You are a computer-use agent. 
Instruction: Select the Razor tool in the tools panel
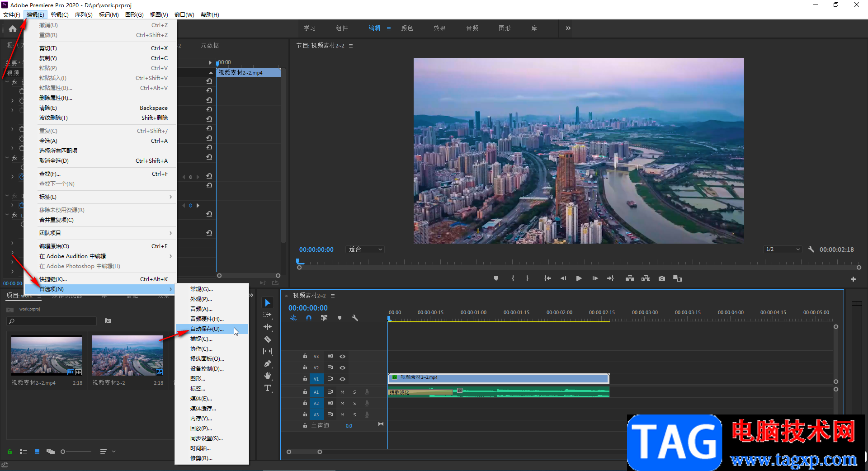tap(268, 339)
